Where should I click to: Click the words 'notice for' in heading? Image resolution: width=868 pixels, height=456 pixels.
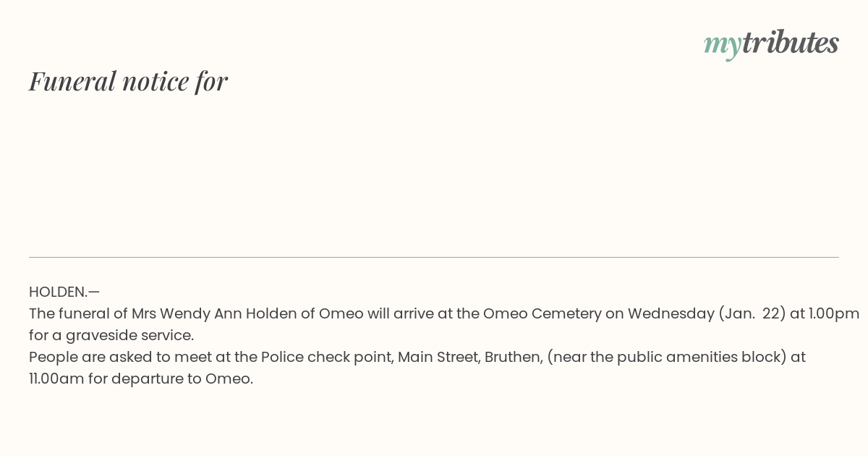(175, 81)
